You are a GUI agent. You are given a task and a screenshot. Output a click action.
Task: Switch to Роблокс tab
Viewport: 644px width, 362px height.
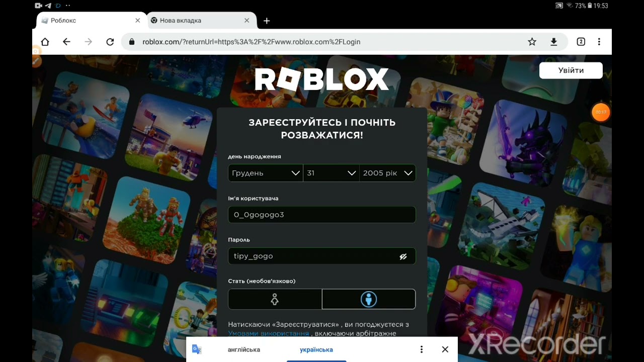91,21
